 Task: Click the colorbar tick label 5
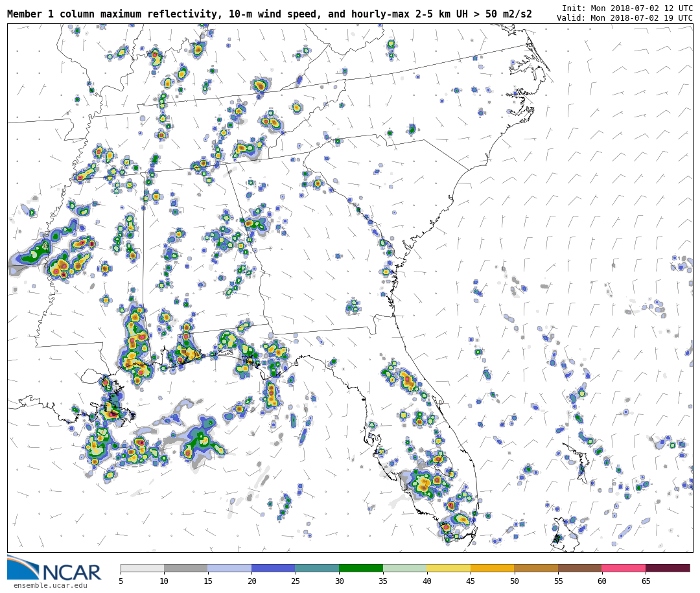click(121, 581)
